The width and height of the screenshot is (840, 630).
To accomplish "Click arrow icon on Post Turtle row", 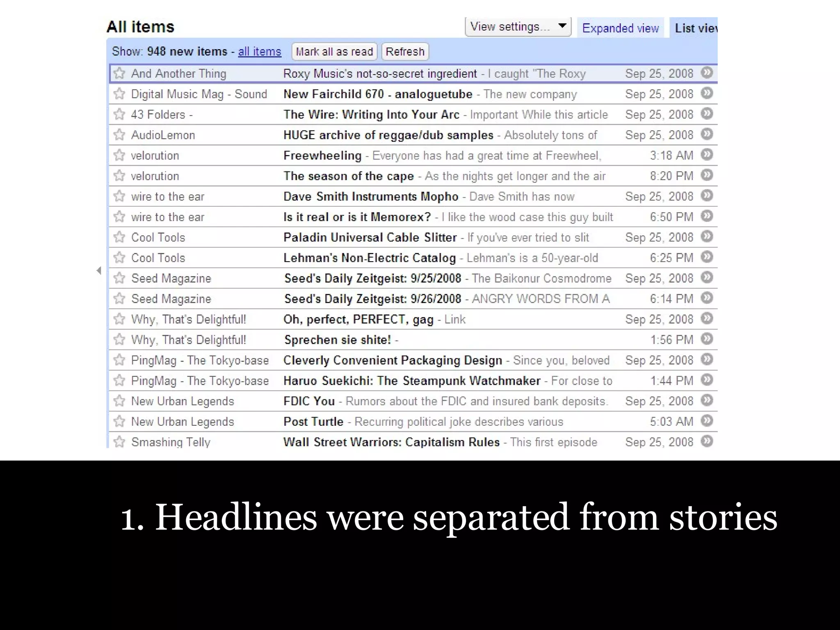I will tap(707, 421).
